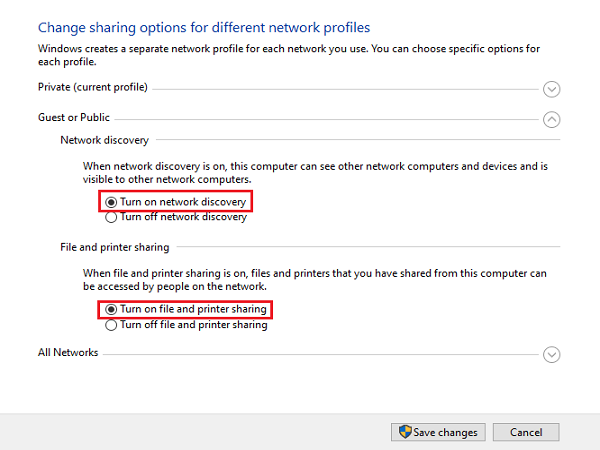Click the Cancel button
Viewport: 600px width, 450px height.
[526, 432]
